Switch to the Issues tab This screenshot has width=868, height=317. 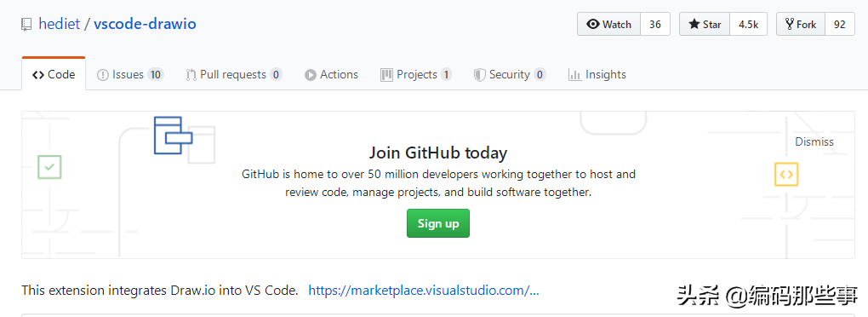[130, 74]
